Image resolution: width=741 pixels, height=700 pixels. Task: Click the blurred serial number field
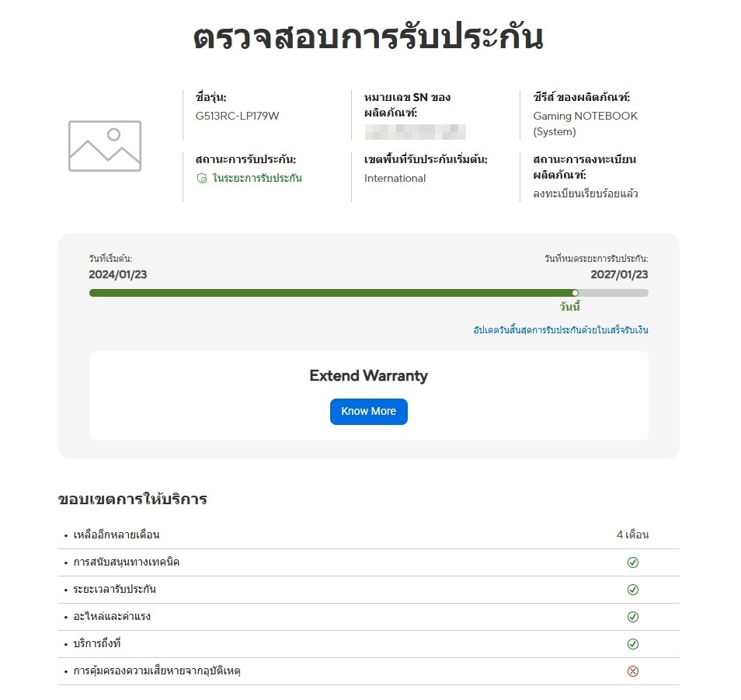(x=415, y=132)
